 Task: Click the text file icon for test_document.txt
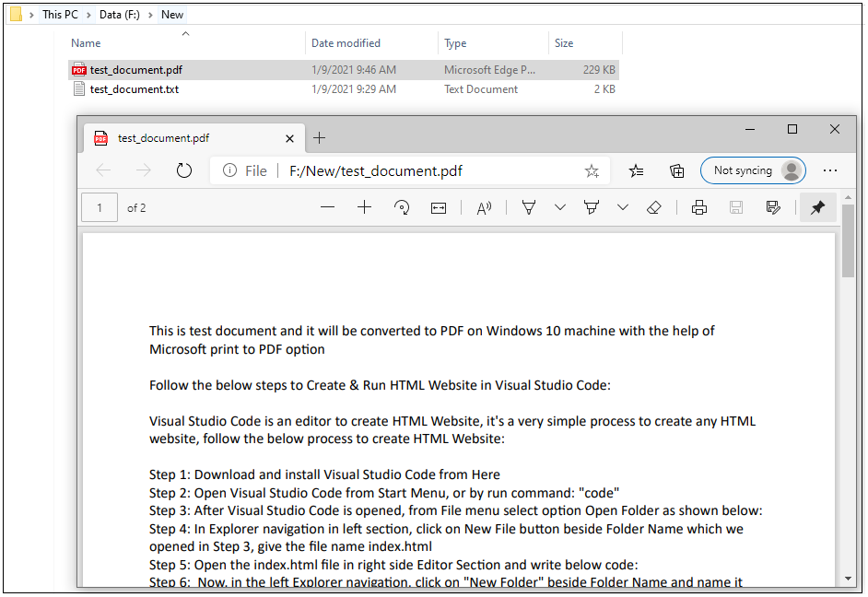[79, 89]
